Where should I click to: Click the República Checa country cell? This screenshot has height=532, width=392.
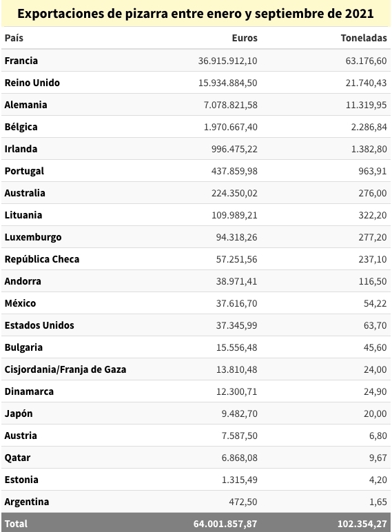(x=42, y=259)
